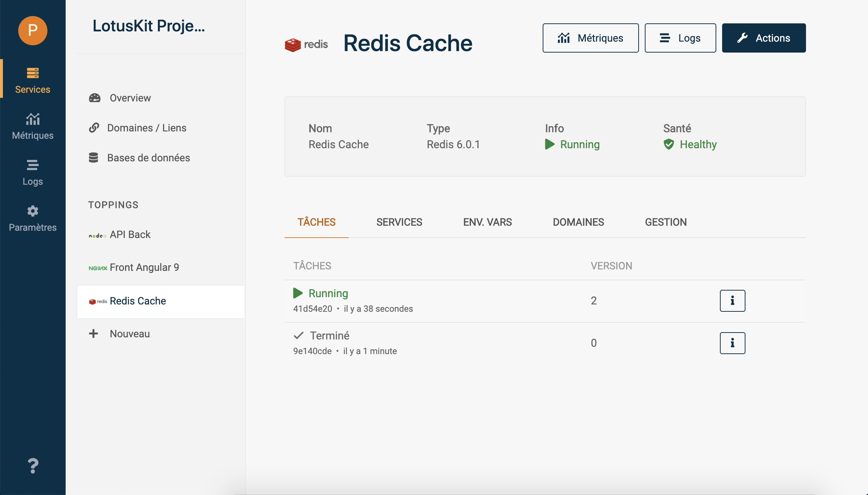Open the GESTION tab
Screen dimensions: 868x495
[666, 222]
